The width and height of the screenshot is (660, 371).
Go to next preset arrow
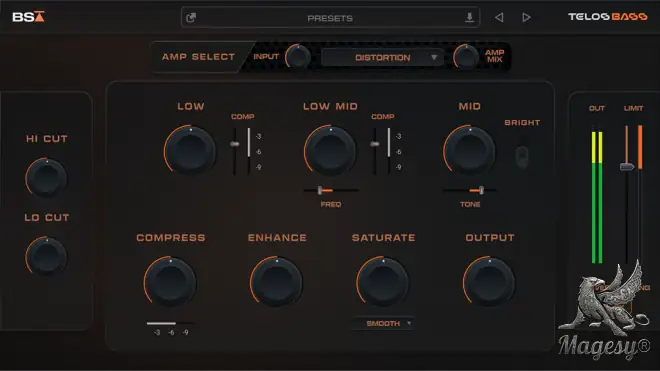coord(526,18)
